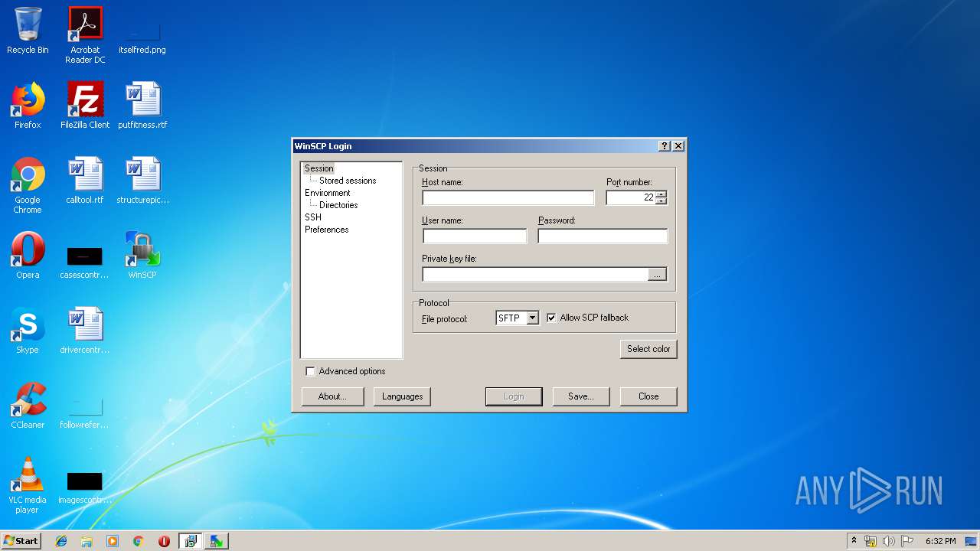Select the Preferences tree node

pyautogui.click(x=326, y=230)
